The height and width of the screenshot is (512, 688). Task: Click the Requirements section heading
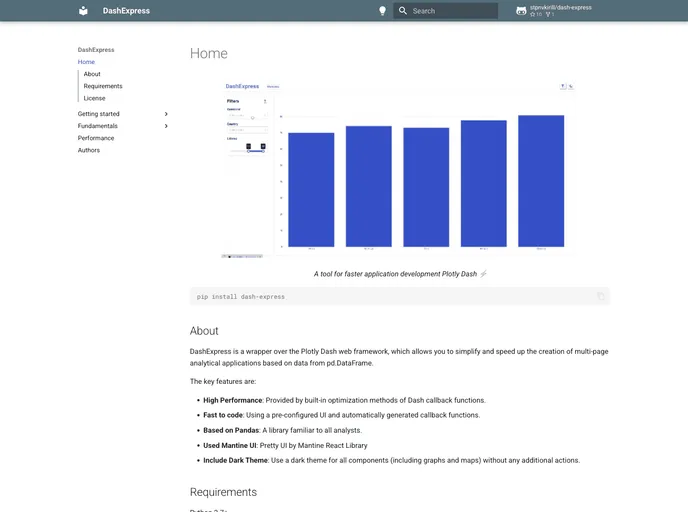tap(223, 492)
